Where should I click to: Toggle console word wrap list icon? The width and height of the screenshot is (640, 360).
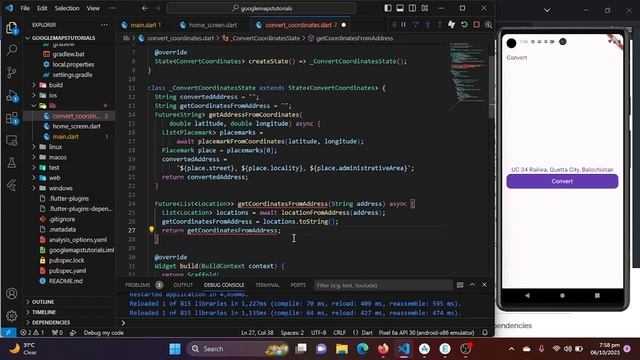(x=460, y=285)
